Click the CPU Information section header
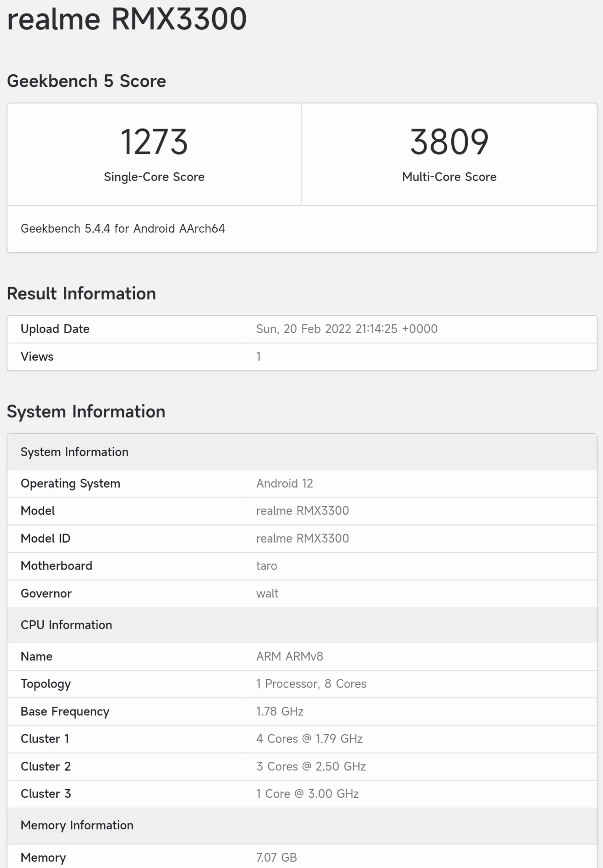This screenshot has height=868, width=603. 66,625
